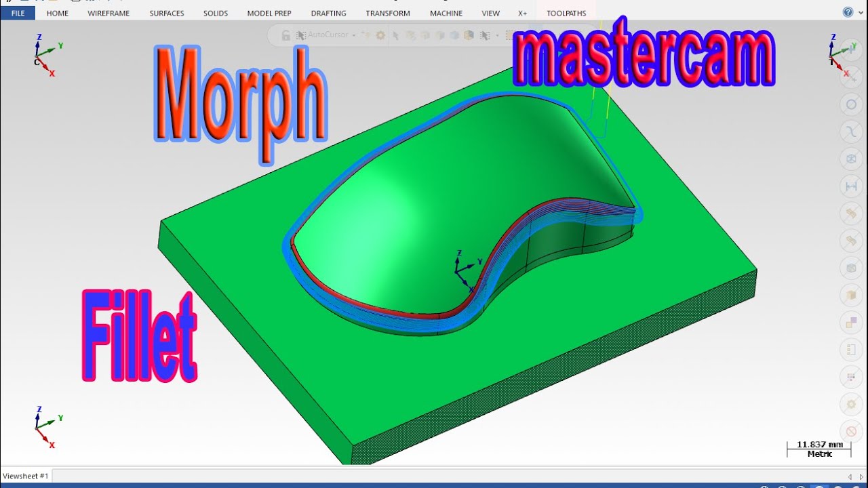The width and height of the screenshot is (868, 488).
Task: Click the selection lock padlock icon
Action: (x=286, y=35)
